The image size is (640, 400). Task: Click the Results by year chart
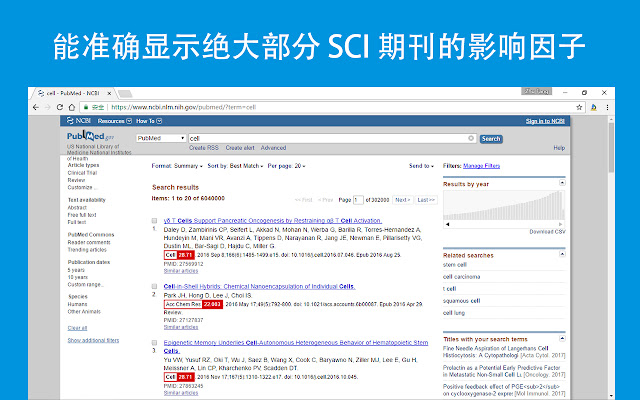[x=504, y=205]
